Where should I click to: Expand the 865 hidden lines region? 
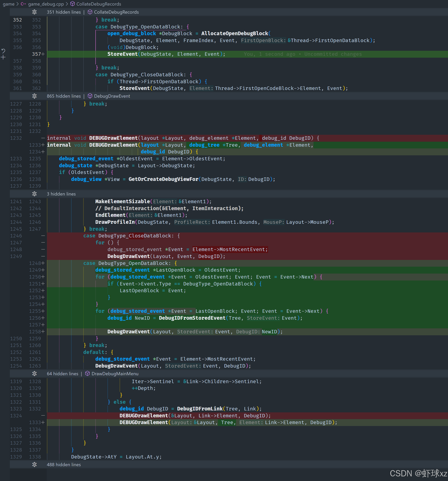[64, 96]
